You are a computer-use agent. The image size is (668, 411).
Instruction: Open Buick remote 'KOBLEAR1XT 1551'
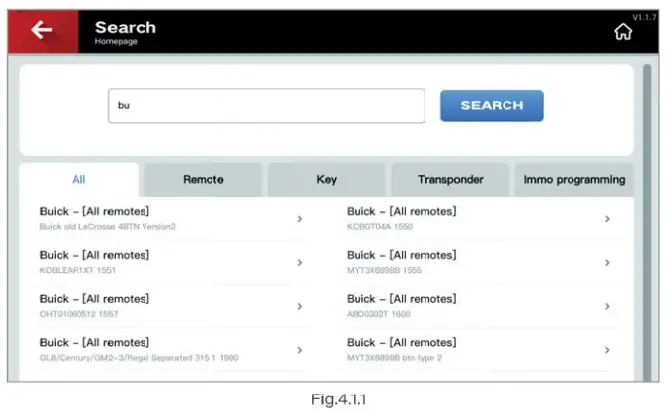(x=172, y=262)
